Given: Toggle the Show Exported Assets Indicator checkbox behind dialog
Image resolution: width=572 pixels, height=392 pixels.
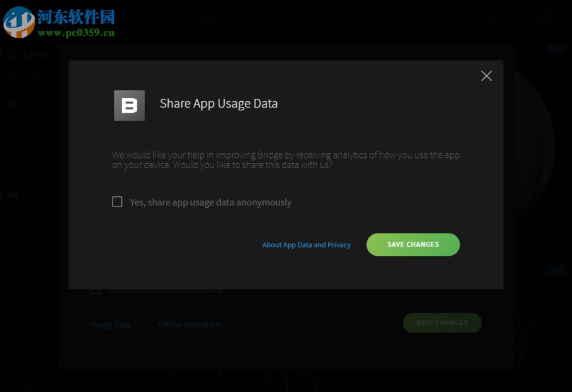Looking at the screenshot, I should tap(96, 291).
